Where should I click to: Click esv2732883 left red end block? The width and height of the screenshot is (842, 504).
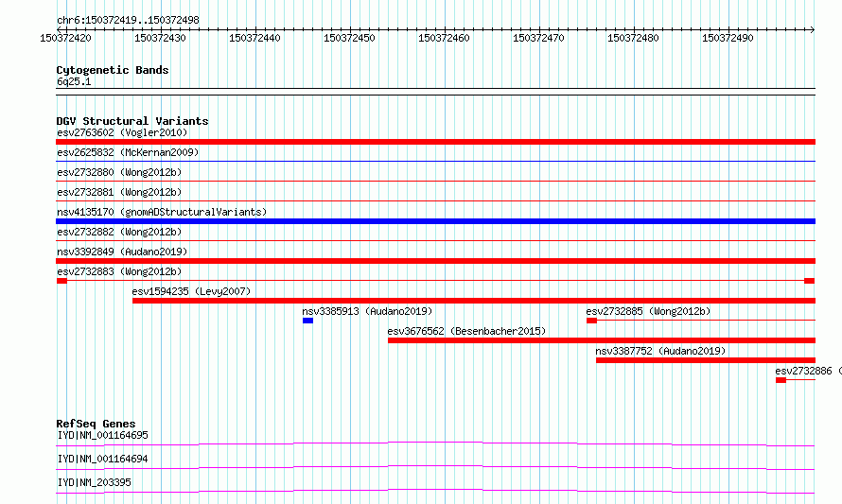[61, 281]
